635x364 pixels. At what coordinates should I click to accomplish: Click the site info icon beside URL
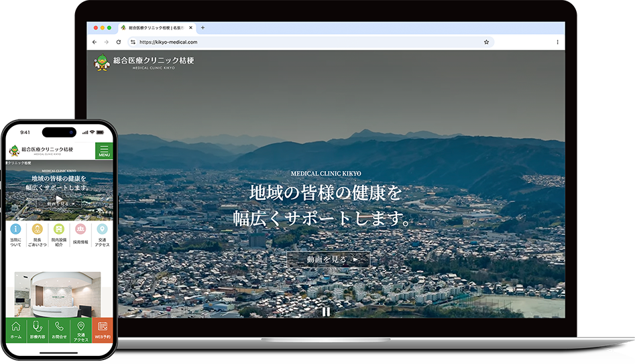[x=133, y=42]
